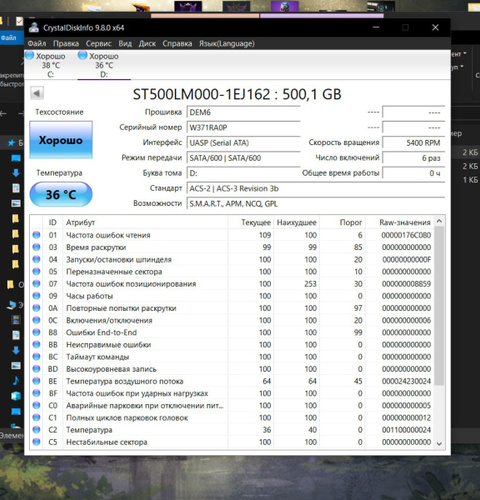Click status dot of attribute 07 Частота ошибок позиционирования

pos(36,284)
